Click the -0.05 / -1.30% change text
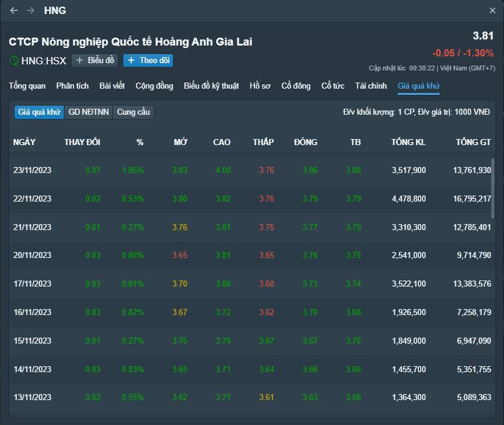This screenshot has width=504, height=425. 463,53
